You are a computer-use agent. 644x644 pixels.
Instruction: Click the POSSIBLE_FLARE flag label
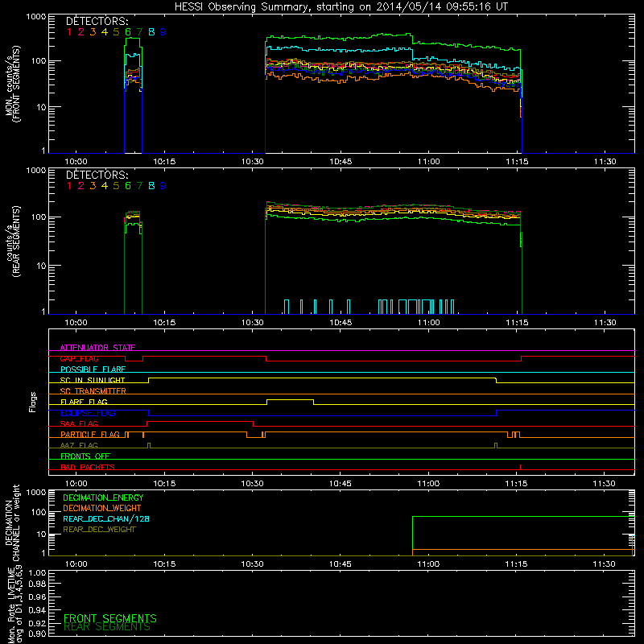pyautogui.click(x=93, y=369)
